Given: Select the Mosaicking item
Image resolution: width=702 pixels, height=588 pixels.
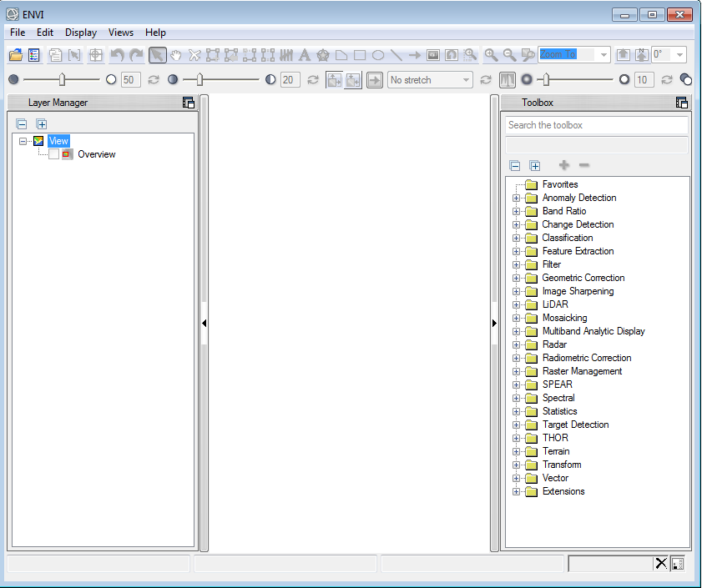Looking at the screenshot, I should 564,318.
